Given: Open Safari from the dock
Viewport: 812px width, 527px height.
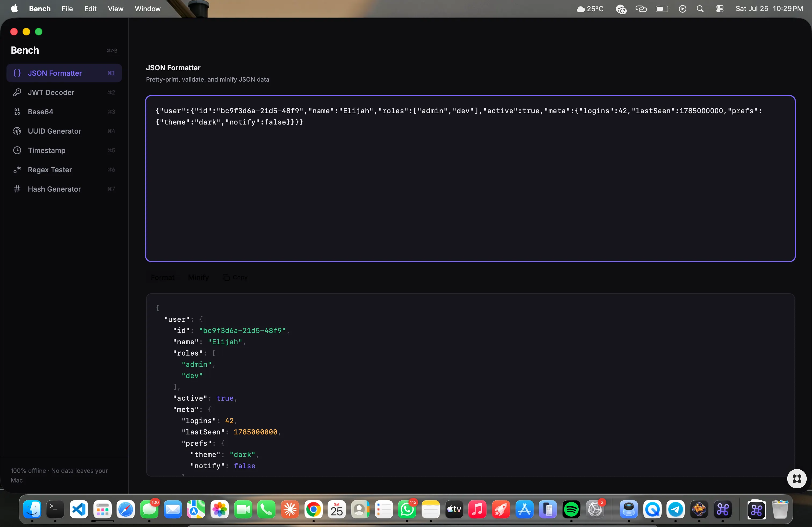Looking at the screenshot, I should (126, 510).
